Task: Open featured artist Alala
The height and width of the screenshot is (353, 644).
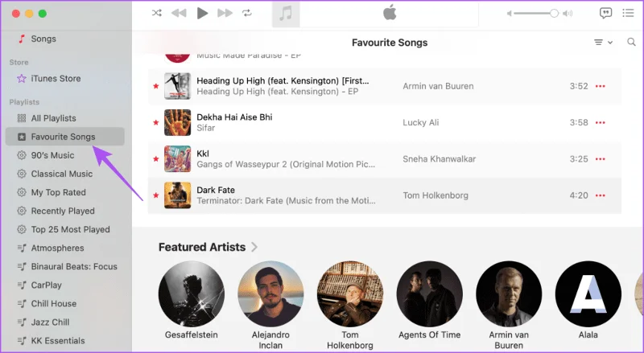Action: click(588, 293)
